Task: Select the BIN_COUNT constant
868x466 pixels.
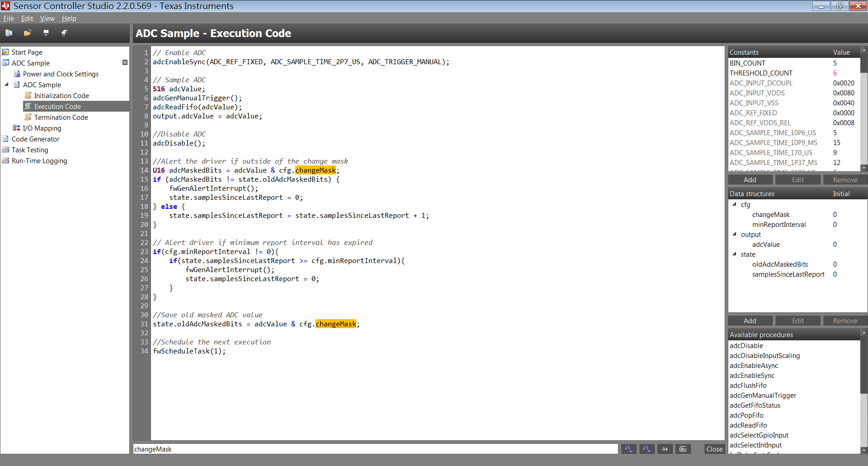Action: pos(794,63)
